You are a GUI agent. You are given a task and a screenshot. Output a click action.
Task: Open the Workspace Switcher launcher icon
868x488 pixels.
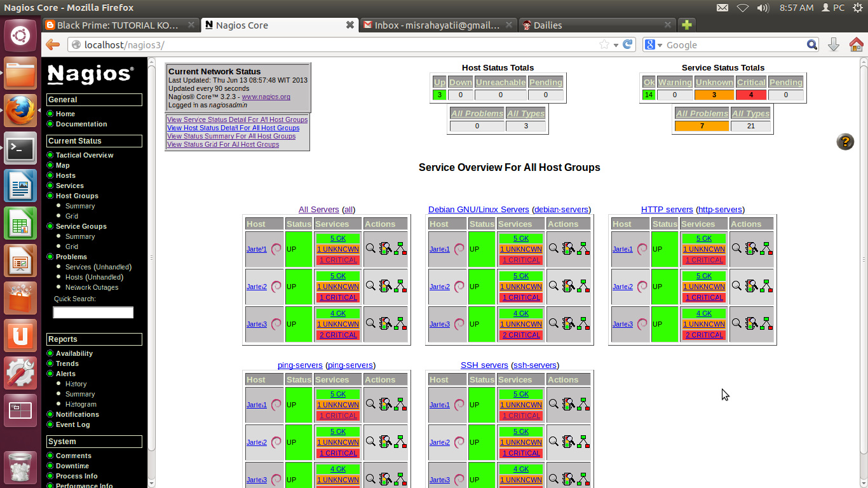pyautogui.click(x=20, y=411)
